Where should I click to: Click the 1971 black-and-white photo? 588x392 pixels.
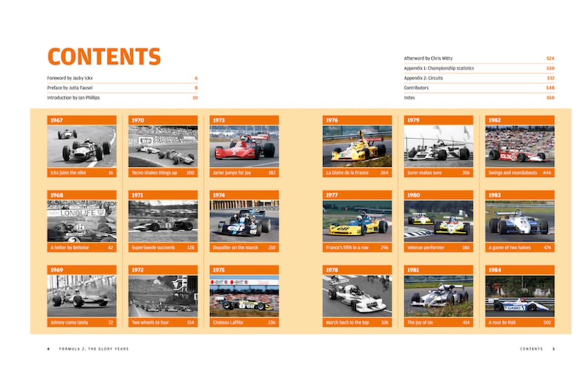163,221
